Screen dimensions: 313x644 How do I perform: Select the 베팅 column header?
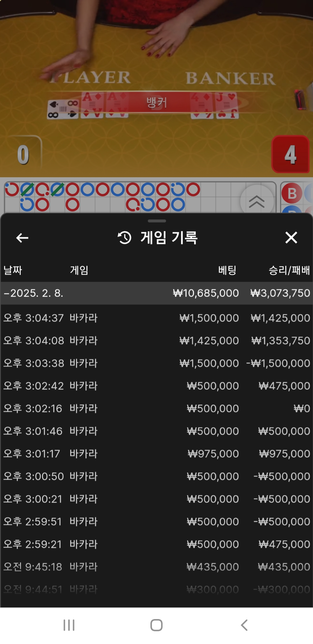pos(227,270)
